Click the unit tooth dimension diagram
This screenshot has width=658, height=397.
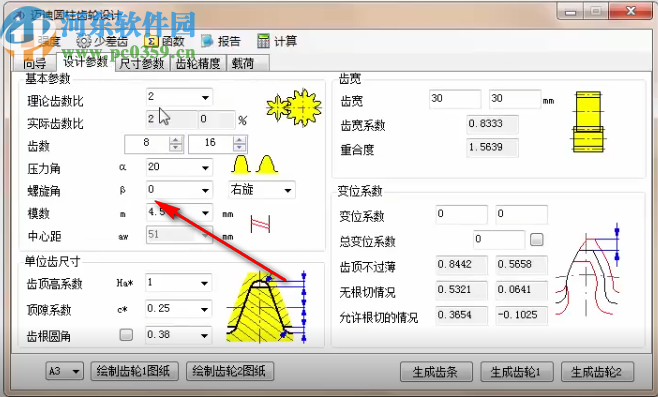click(266, 306)
